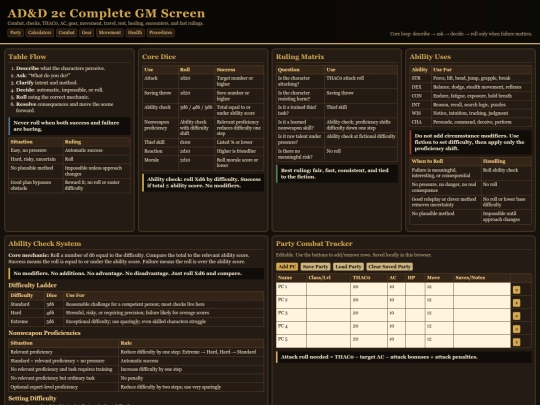Image resolution: width=540 pixels, height=405 pixels.
Task: Click the Hard row in Difficulty Ladder
Action: [136, 313]
